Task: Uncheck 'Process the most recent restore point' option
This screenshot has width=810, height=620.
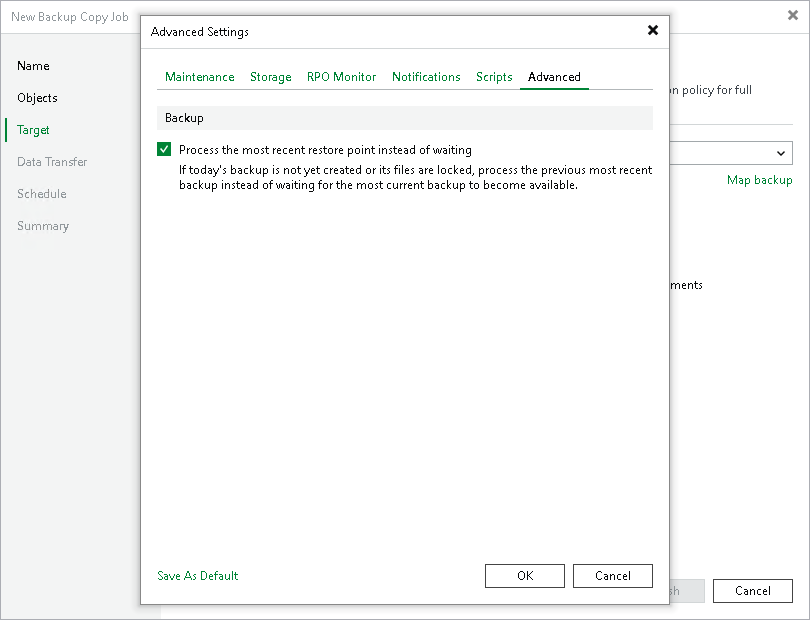Action: [164, 148]
